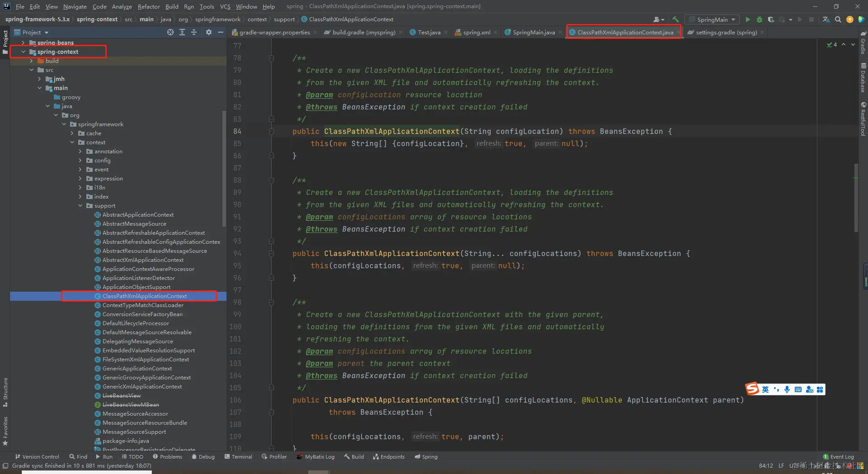The height and width of the screenshot is (474, 868).
Task: Open the Database side tool window
Action: pos(863,78)
